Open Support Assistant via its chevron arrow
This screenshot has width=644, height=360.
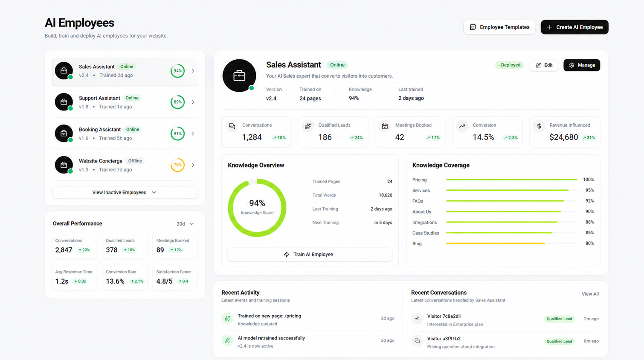coord(193,102)
